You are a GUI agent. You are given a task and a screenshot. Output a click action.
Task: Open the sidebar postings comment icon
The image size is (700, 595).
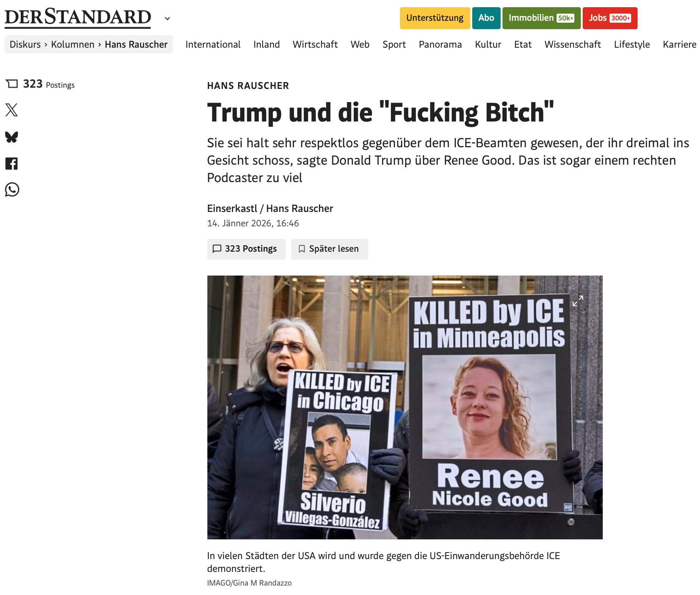click(x=12, y=84)
